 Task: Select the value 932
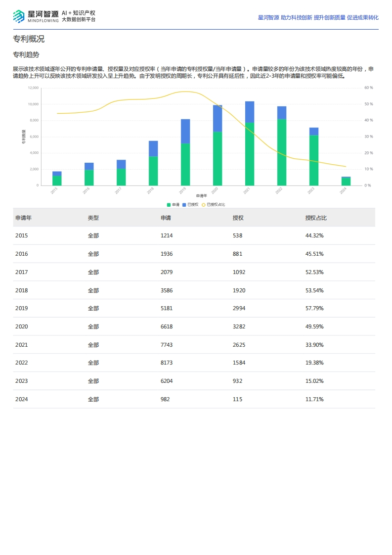[x=237, y=381]
